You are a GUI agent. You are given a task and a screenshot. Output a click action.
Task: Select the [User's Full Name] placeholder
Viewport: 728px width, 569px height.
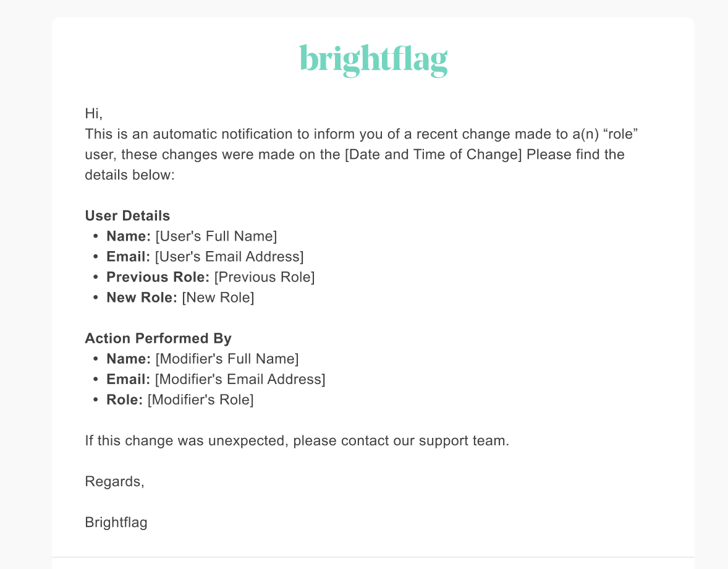tap(216, 236)
